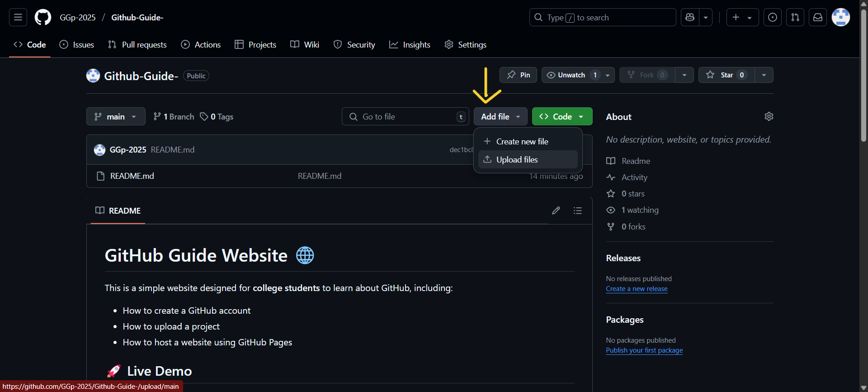Expand the main branch dropdown
The image size is (868, 392).
116,116
